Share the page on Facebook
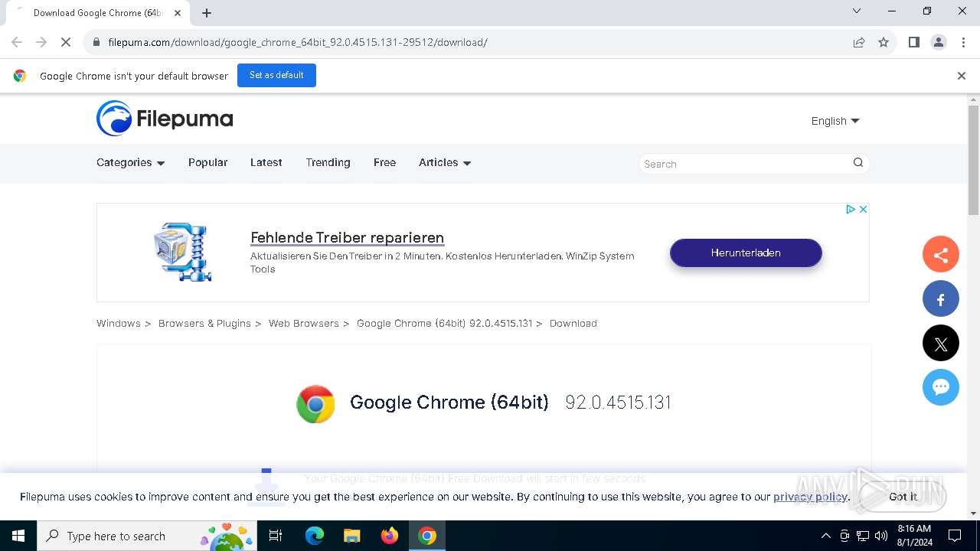Screen dimensions: 980x551 click(x=941, y=299)
